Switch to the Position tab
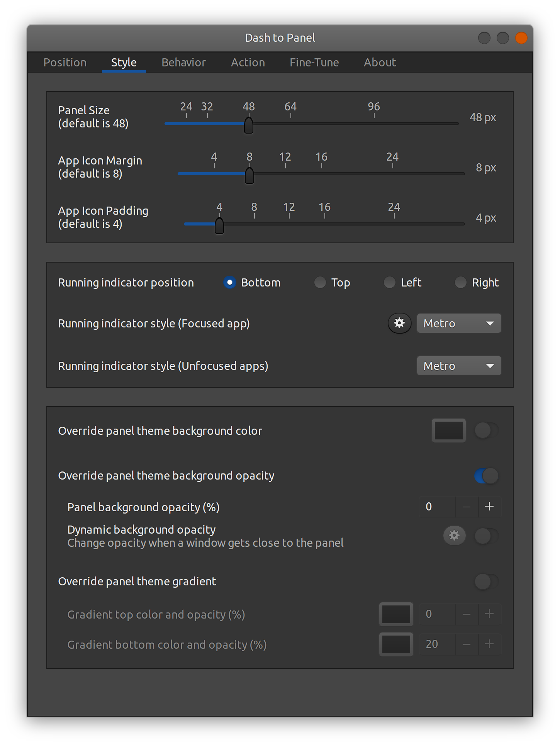The height and width of the screenshot is (746, 560). click(x=65, y=63)
